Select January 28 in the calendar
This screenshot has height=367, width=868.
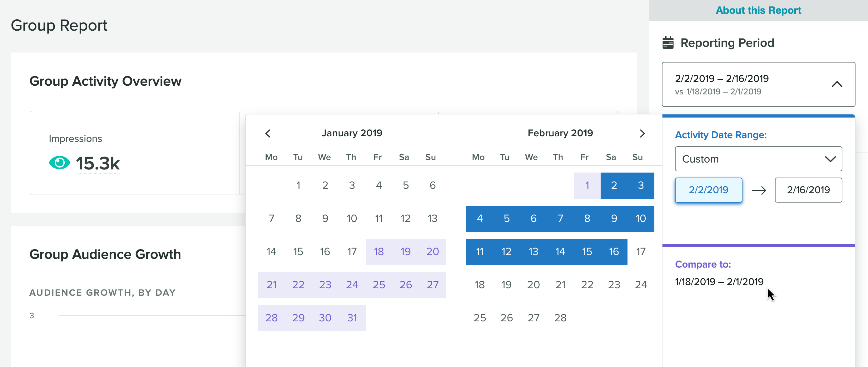click(x=271, y=318)
